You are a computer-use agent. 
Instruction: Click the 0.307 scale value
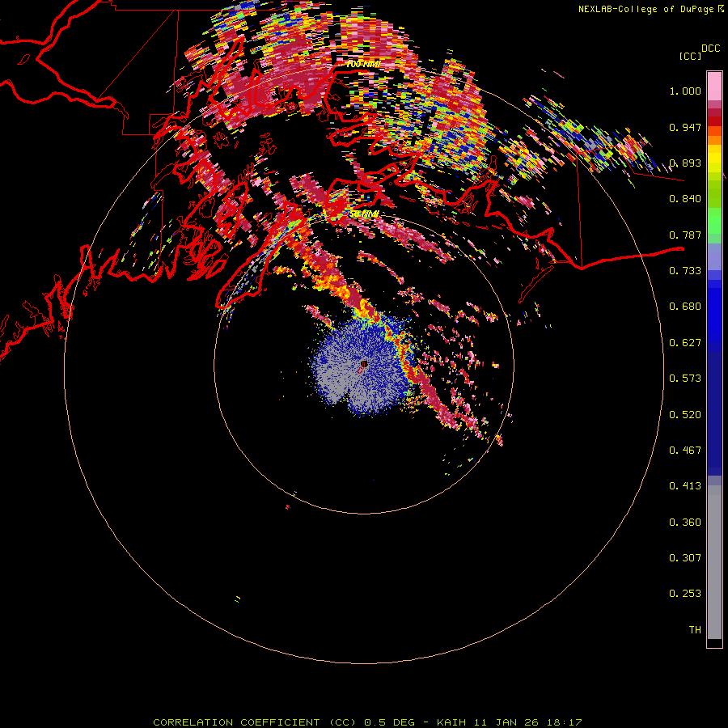click(x=685, y=558)
